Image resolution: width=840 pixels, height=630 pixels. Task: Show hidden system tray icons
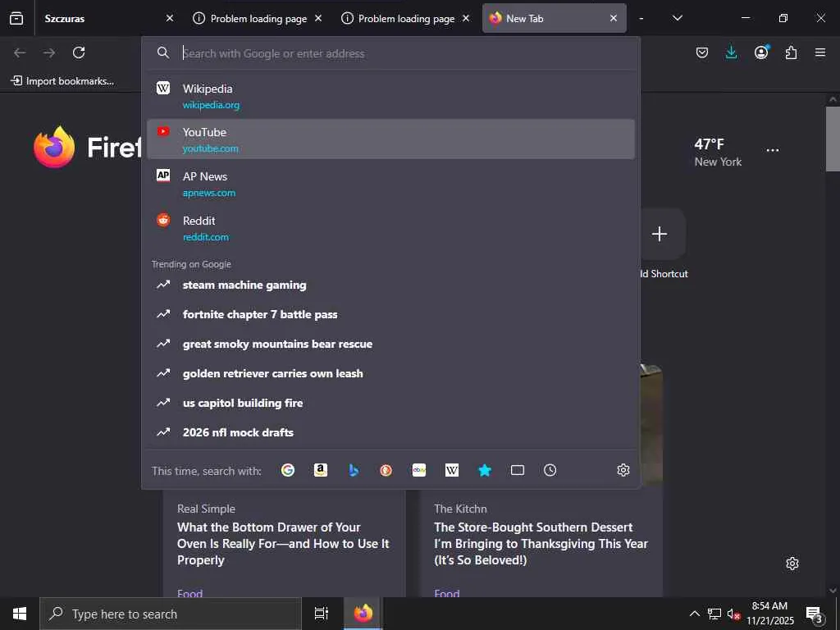pyautogui.click(x=694, y=614)
